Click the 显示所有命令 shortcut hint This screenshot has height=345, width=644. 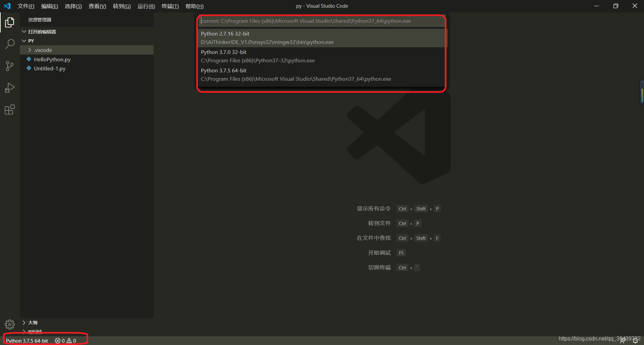pyautogui.click(x=374, y=209)
